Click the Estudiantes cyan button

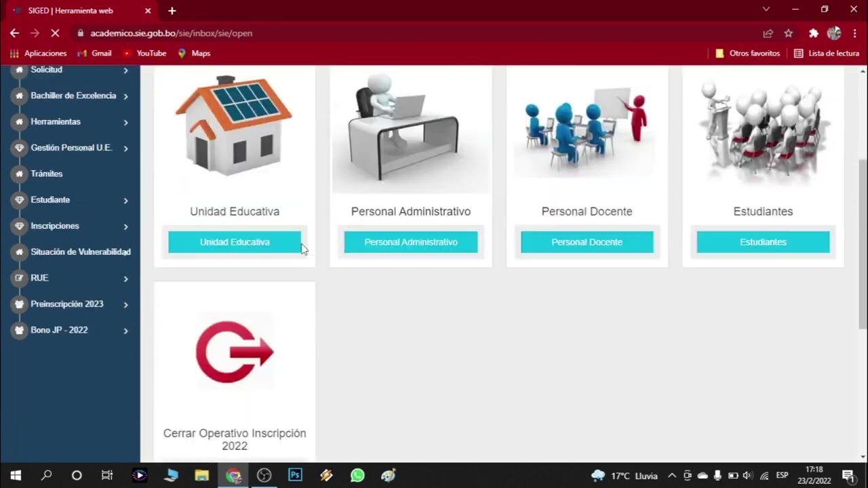click(763, 242)
